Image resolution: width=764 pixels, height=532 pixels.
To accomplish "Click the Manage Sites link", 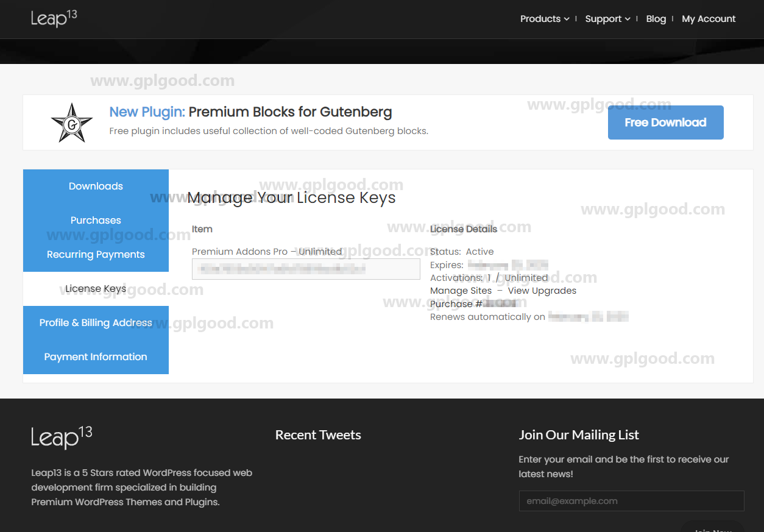I will (x=461, y=291).
